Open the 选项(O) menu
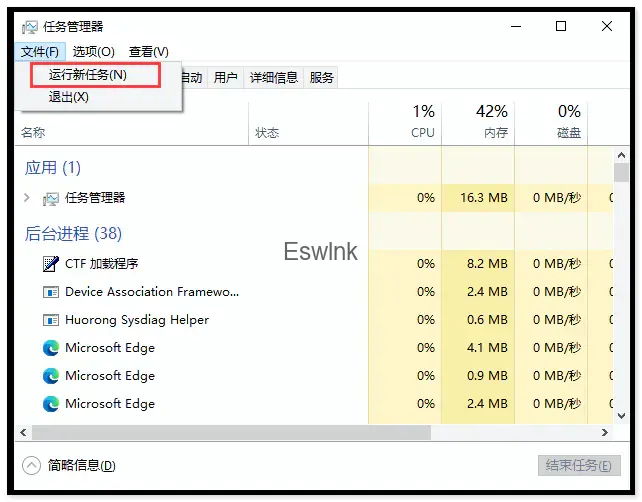Image resolution: width=642 pixels, height=502 pixels. tap(94, 52)
